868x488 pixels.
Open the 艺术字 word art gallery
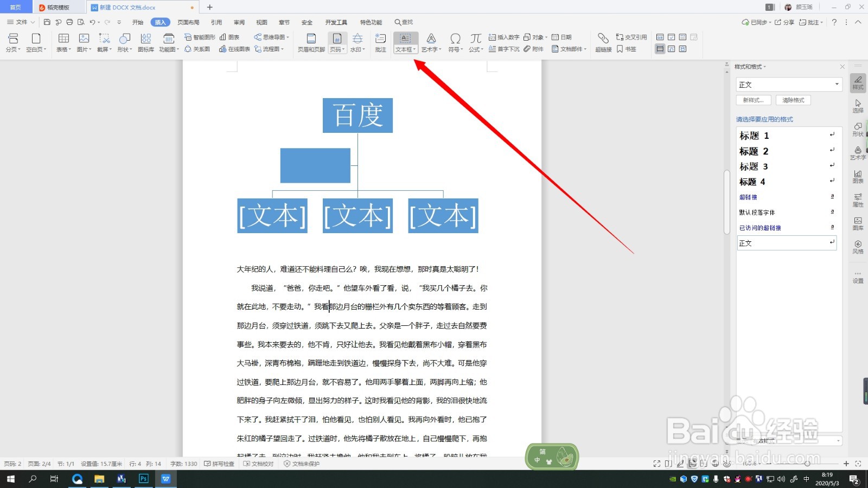[x=431, y=42]
